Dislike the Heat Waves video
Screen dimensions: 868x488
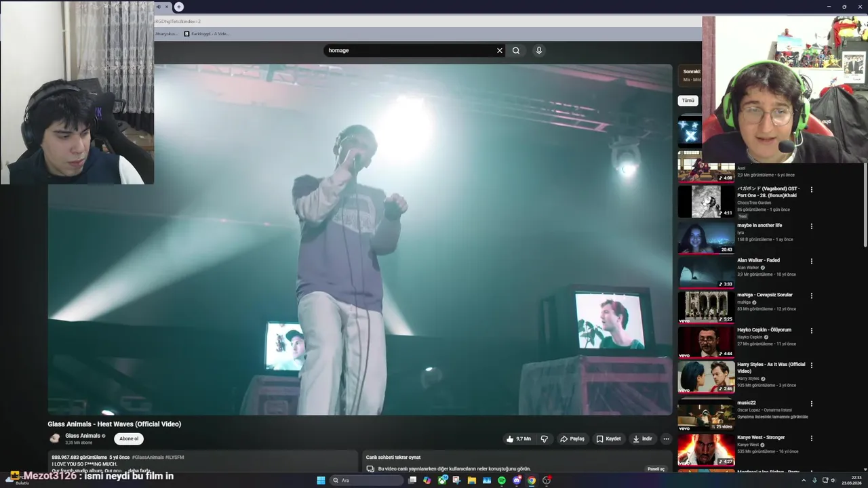coord(544,439)
